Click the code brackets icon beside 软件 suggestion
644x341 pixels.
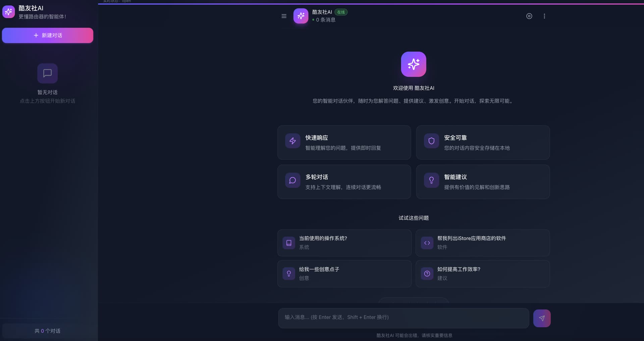(427, 243)
